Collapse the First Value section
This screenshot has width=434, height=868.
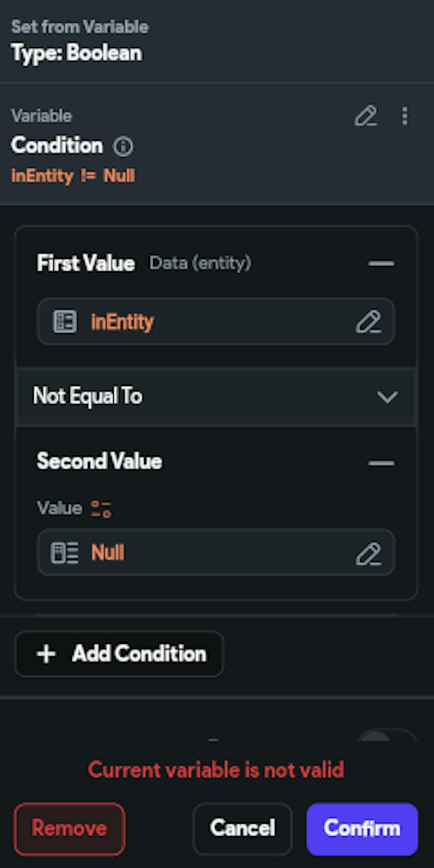click(381, 263)
